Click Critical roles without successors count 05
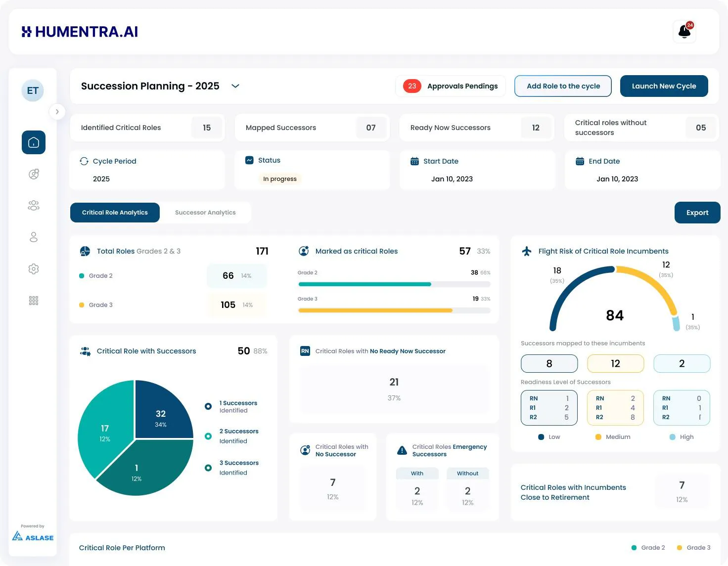 pyautogui.click(x=701, y=128)
